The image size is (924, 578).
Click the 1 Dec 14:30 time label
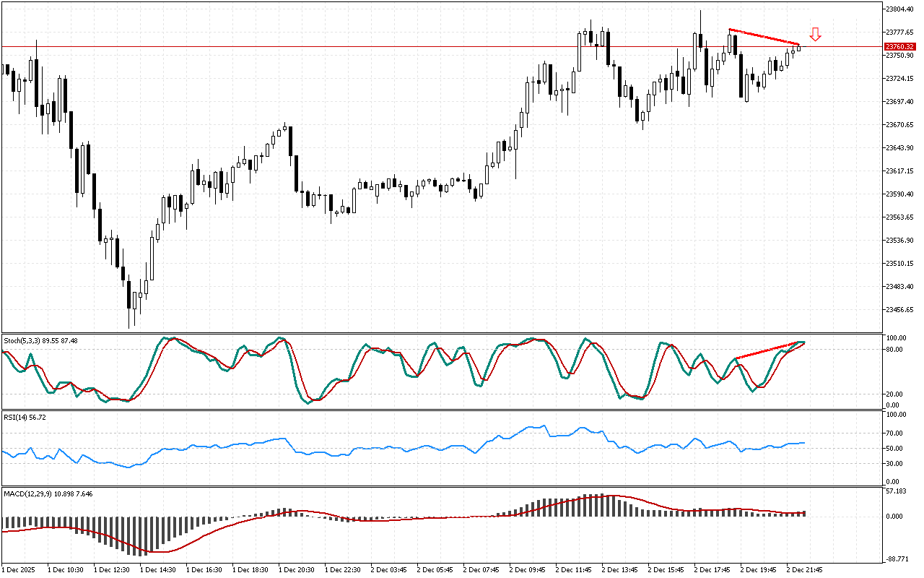pyautogui.click(x=157, y=569)
